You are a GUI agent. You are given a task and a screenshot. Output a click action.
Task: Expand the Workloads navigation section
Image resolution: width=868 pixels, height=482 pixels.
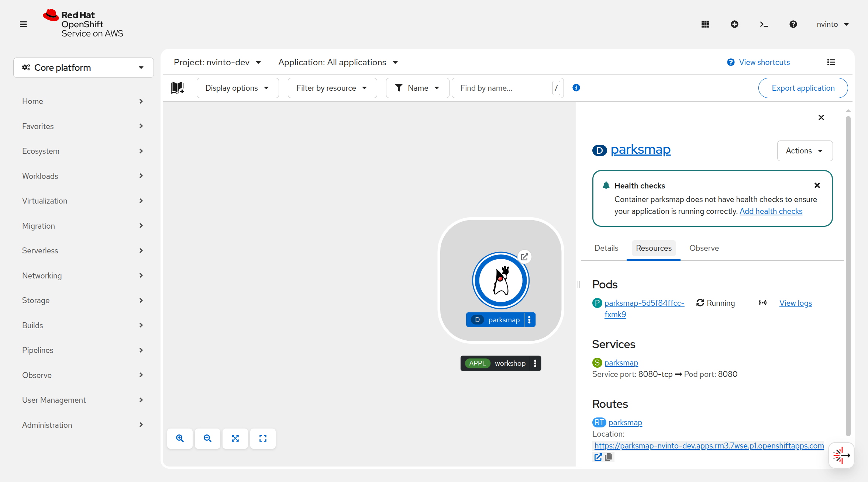click(83, 176)
